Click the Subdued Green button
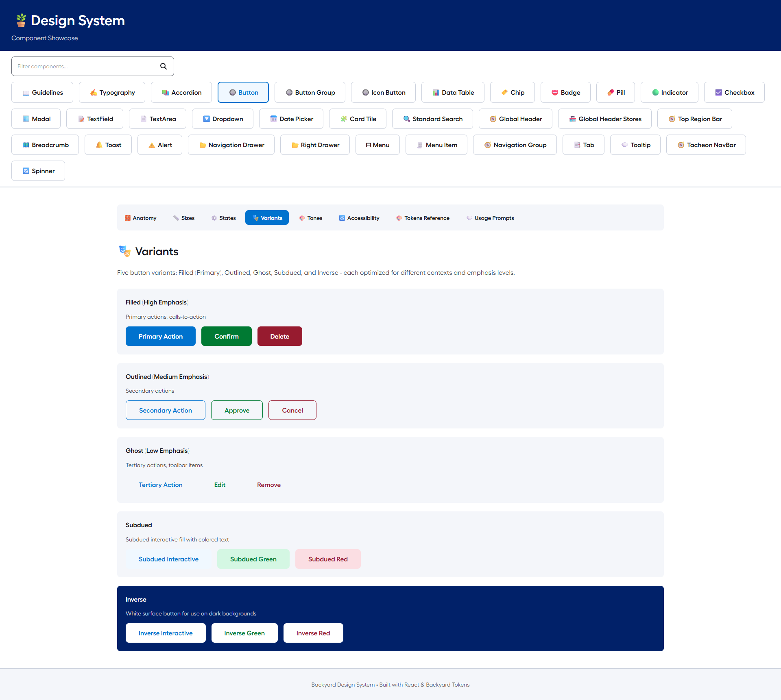The width and height of the screenshot is (781, 700). click(253, 559)
